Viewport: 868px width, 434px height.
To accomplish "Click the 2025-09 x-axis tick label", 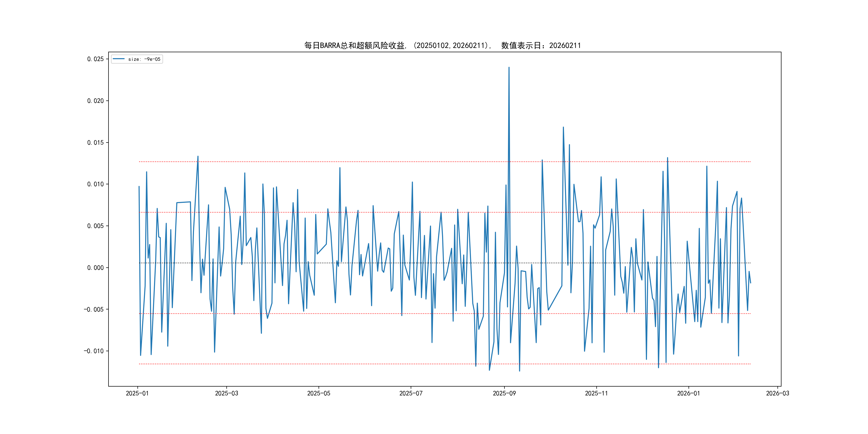I will tap(504, 393).
